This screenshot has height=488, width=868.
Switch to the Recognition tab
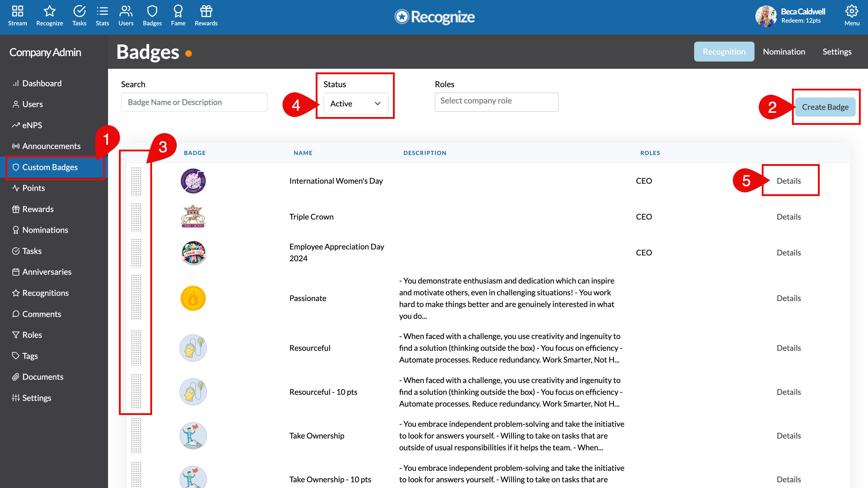click(x=724, y=52)
